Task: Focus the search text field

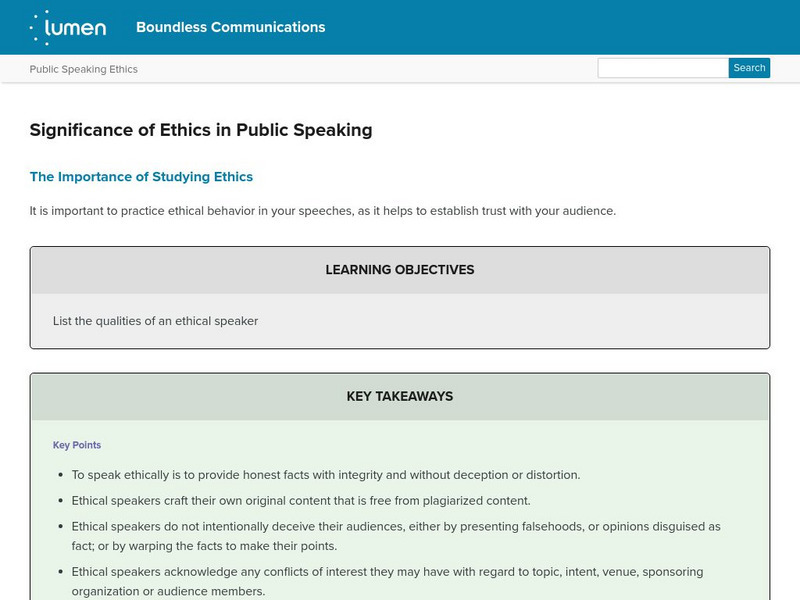Action: pyautogui.click(x=662, y=68)
